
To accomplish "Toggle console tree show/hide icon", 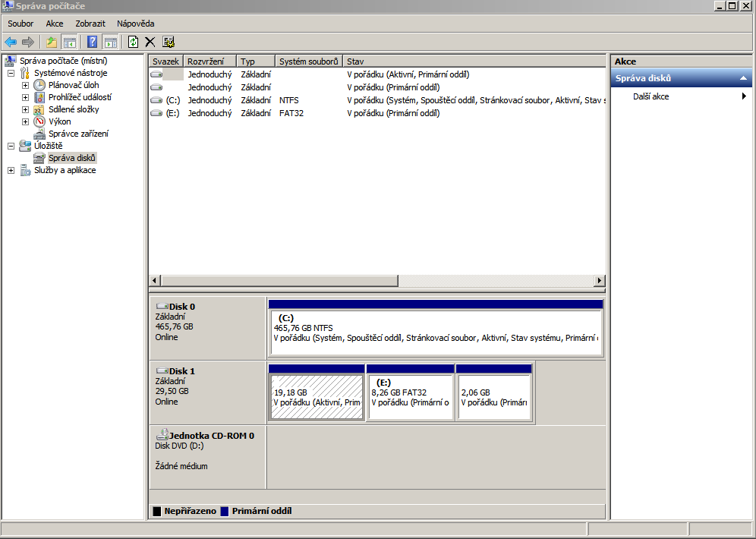I will coord(69,42).
